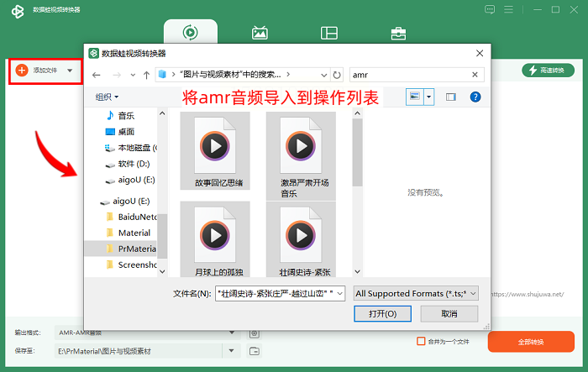
Task: Click file list scrollbar up arrow
Action: (x=357, y=113)
